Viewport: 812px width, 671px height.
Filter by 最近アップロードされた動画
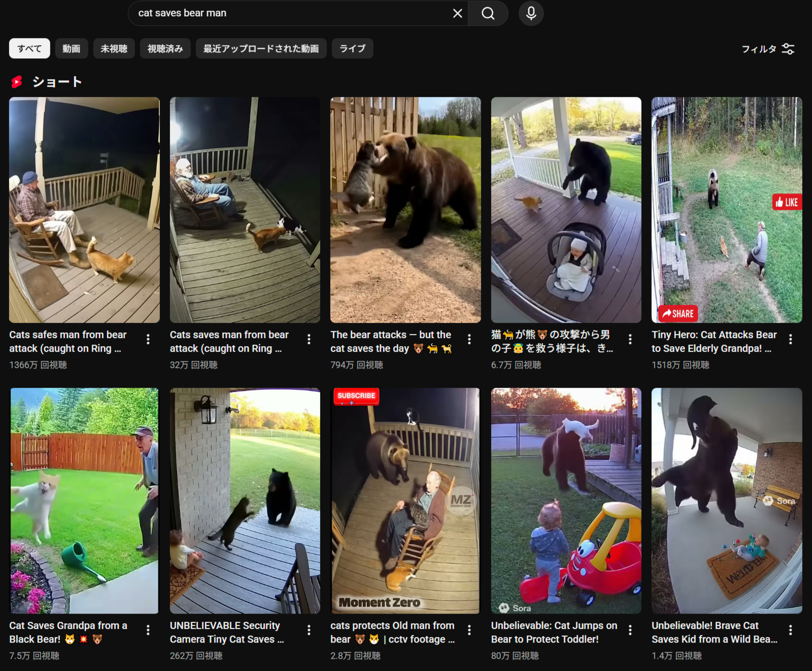261,49
